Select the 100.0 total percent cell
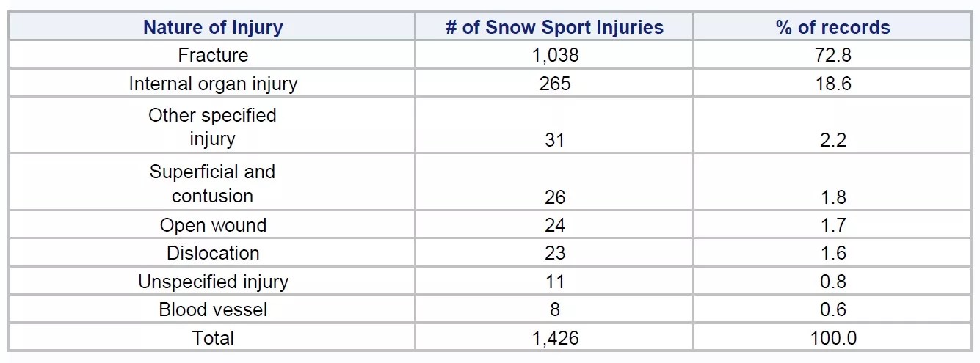Viewport: 980px width, 363px height. 832,338
